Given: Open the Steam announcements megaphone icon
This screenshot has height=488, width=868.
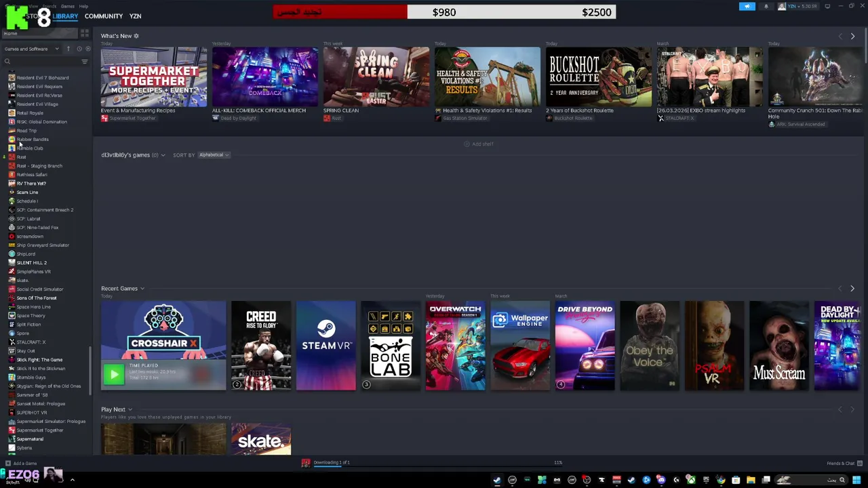Looking at the screenshot, I should point(747,7).
